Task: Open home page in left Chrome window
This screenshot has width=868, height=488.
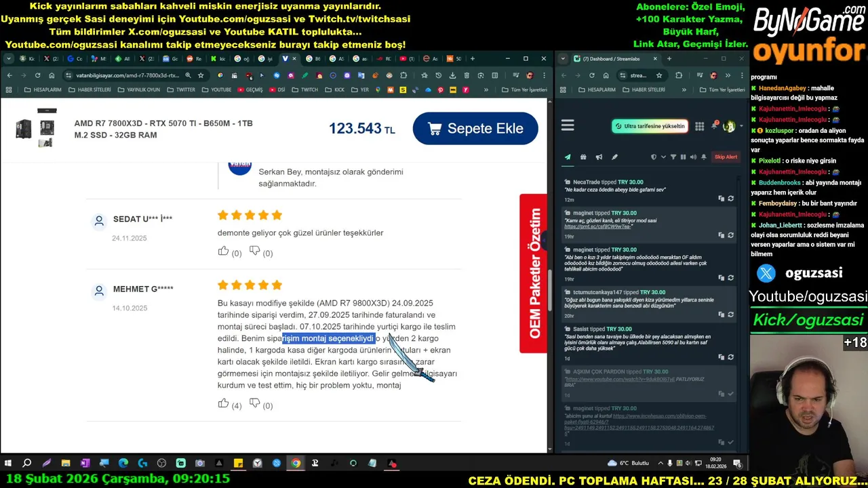Action: pos(52,75)
